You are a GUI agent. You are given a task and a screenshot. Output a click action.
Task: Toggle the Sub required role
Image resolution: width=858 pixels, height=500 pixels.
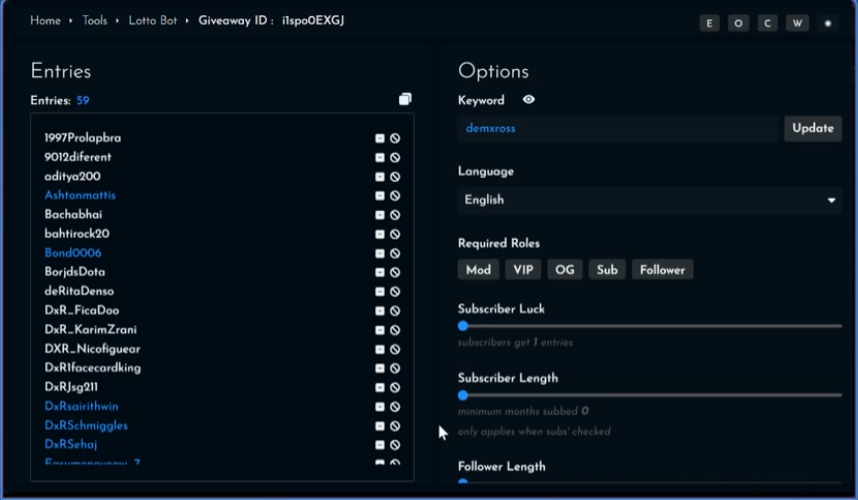[x=607, y=270]
